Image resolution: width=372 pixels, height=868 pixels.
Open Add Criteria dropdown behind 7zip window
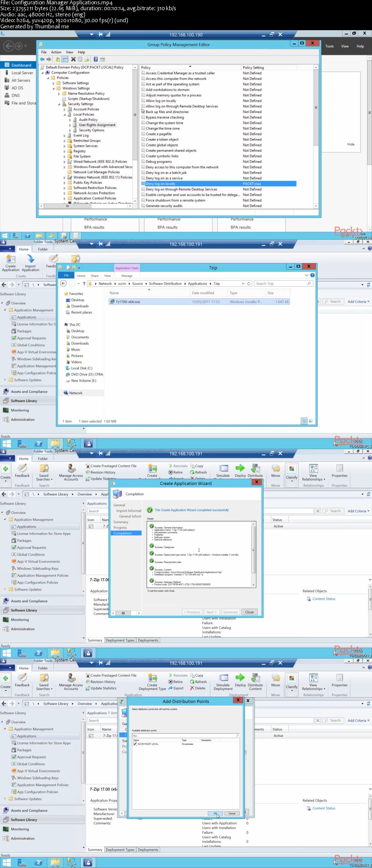click(359, 301)
